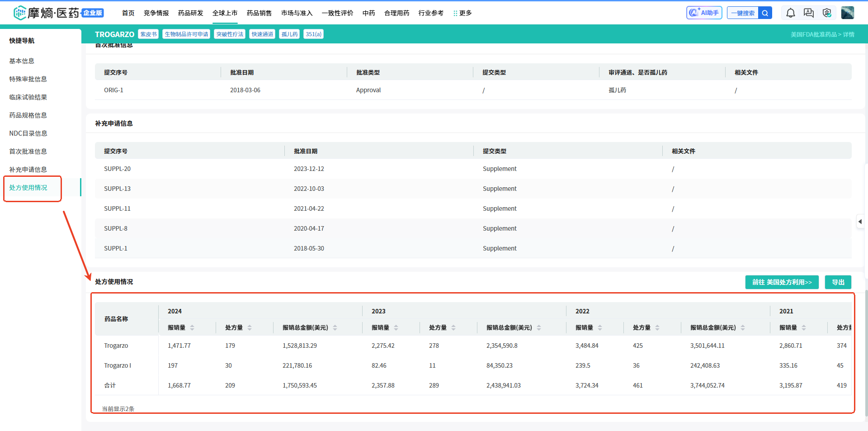Select 处方使用情况 in quick navigation
The image size is (868, 431).
[x=28, y=188]
